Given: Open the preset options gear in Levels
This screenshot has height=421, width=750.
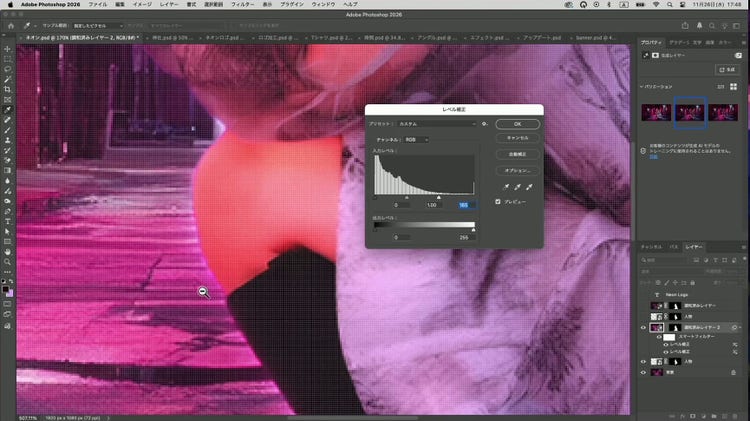Looking at the screenshot, I should click(x=485, y=124).
